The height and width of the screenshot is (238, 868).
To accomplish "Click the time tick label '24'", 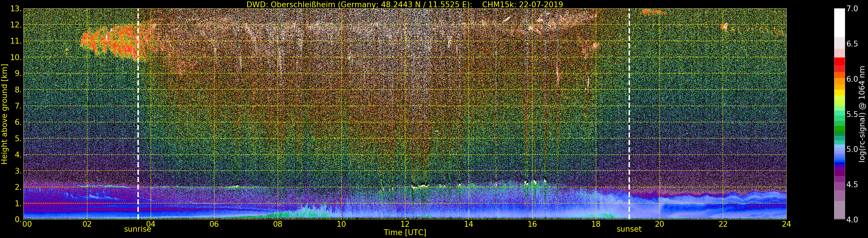I will pyautogui.click(x=786, y=224).
